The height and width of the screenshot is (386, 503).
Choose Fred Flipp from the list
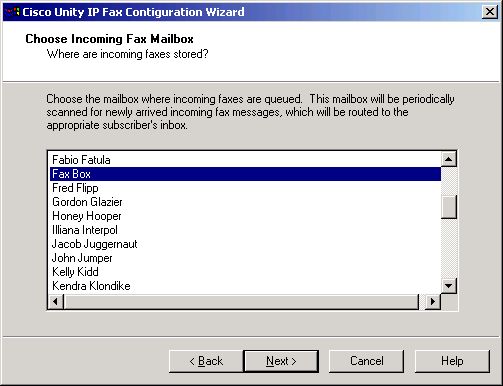(x=245, y=188)
